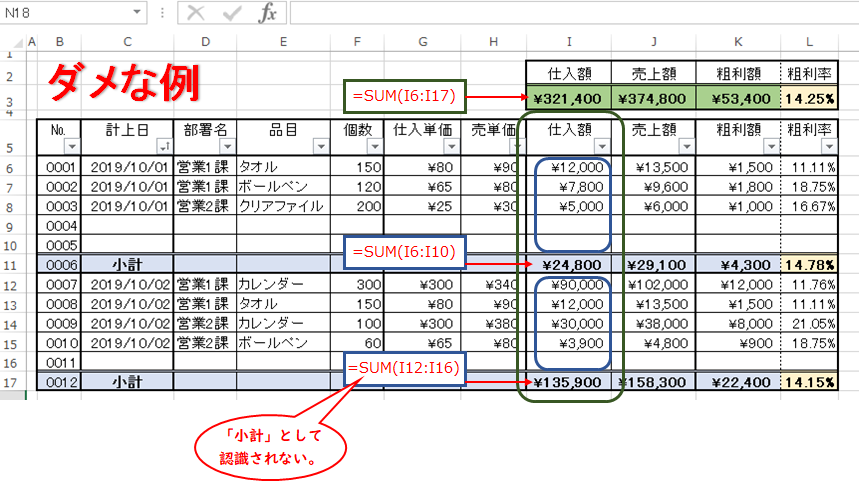Open the Name Box dropdown arrow

click(x=136, y=14)
